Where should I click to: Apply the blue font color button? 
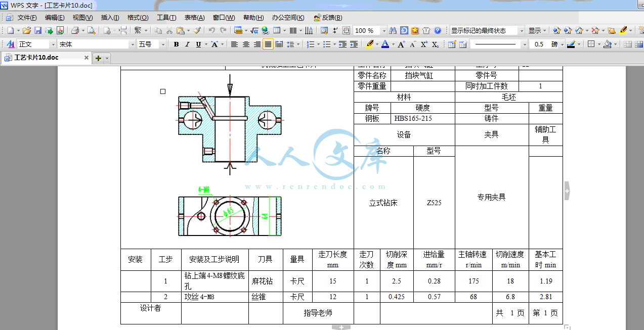(384, 44)
